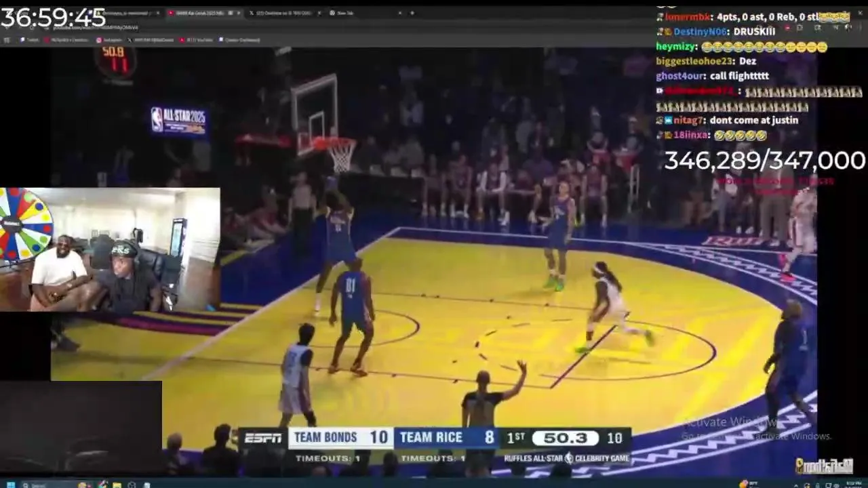
Task: Click the 346,289/347,000 goal counter
Action: pos(765,161)
